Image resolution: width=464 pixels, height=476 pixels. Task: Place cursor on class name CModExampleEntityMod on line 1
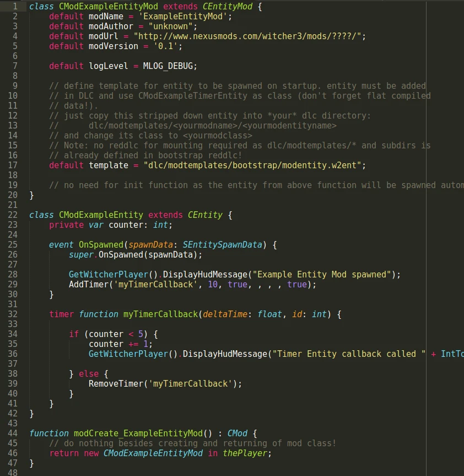108,7
